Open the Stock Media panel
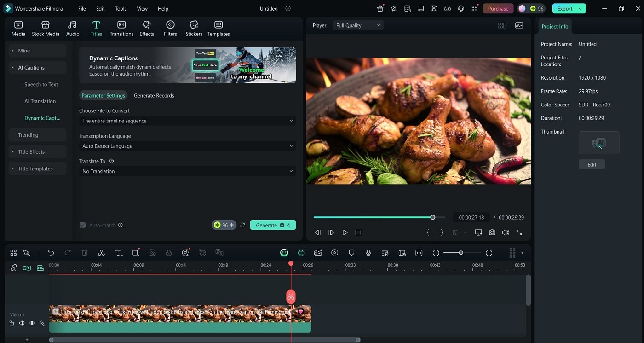The image size is (644, 343). click(45, 29)
